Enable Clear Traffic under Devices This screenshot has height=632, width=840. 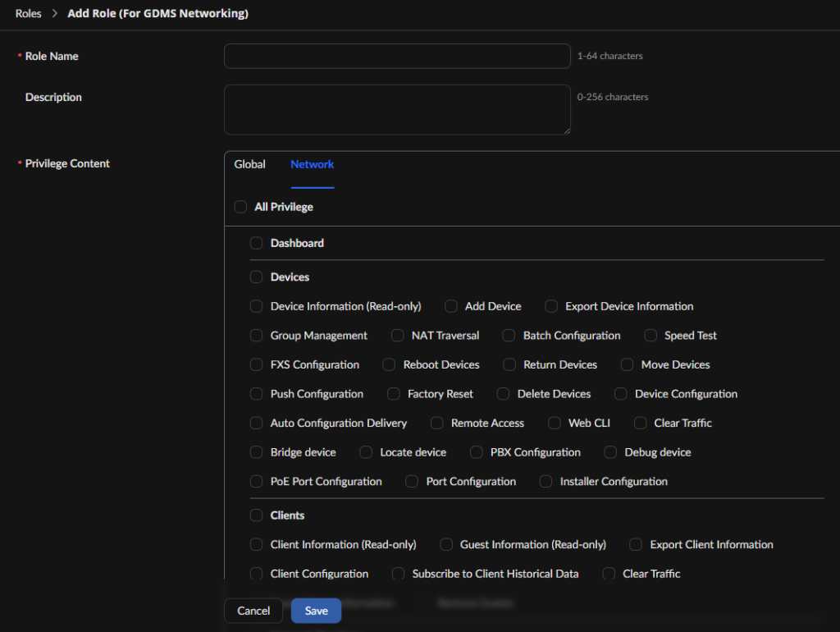[640, 423]
